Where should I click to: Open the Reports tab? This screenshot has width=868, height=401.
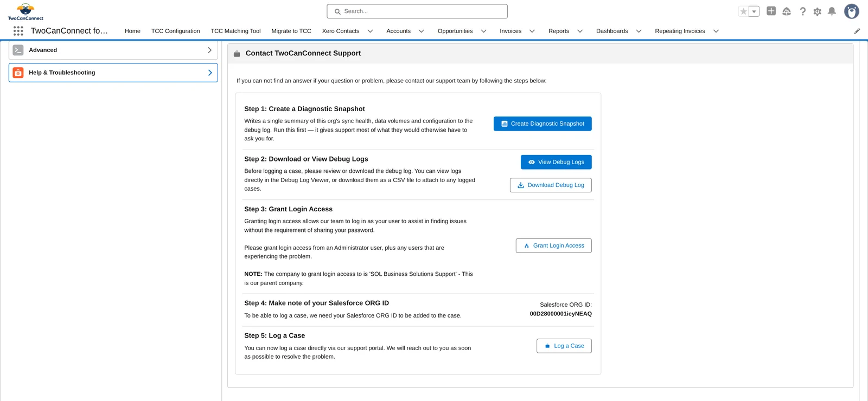pyautogui.click(x=559, y=31)
